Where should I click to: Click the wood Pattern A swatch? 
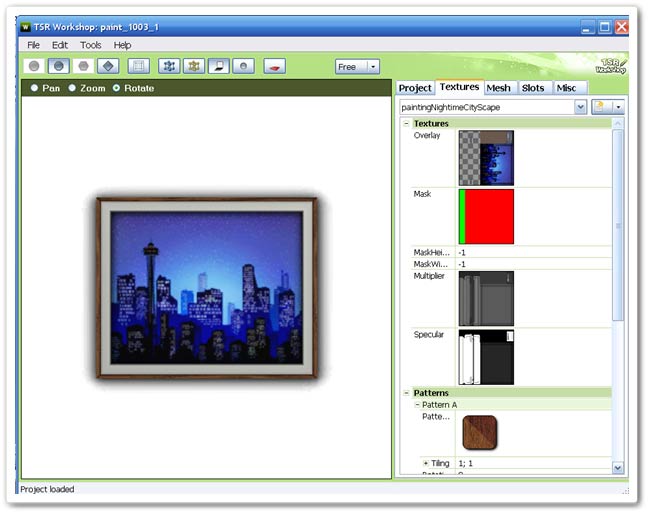(x=479, y=432)
